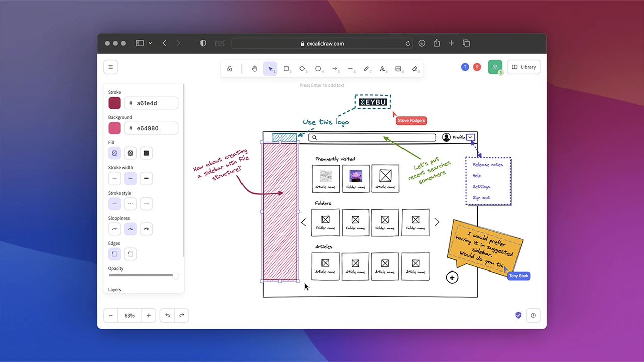Toggle the canvas lock tool
644x362 pixels.
(230, 69)
